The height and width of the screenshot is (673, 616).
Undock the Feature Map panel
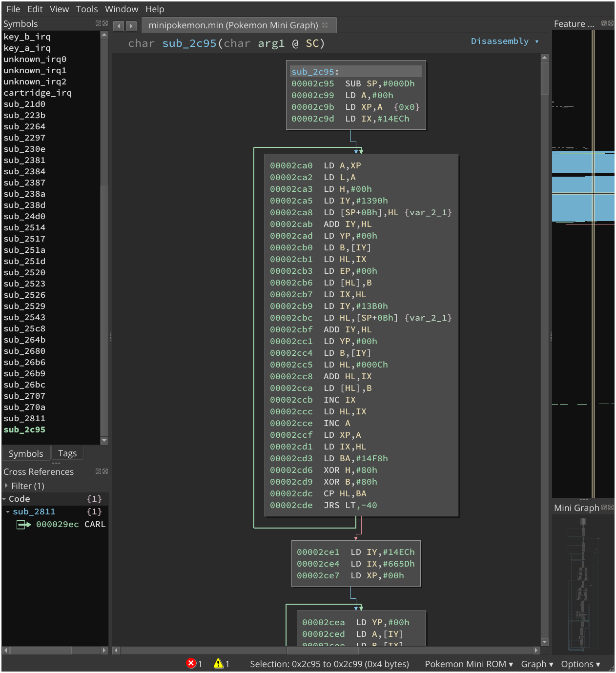(x=604, y=23)
